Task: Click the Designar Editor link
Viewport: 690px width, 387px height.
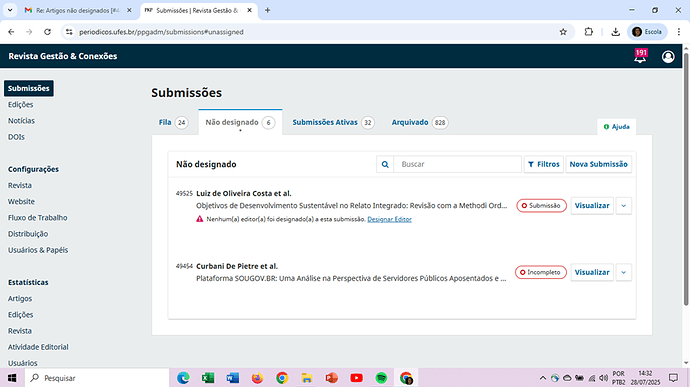Action: 389,219
